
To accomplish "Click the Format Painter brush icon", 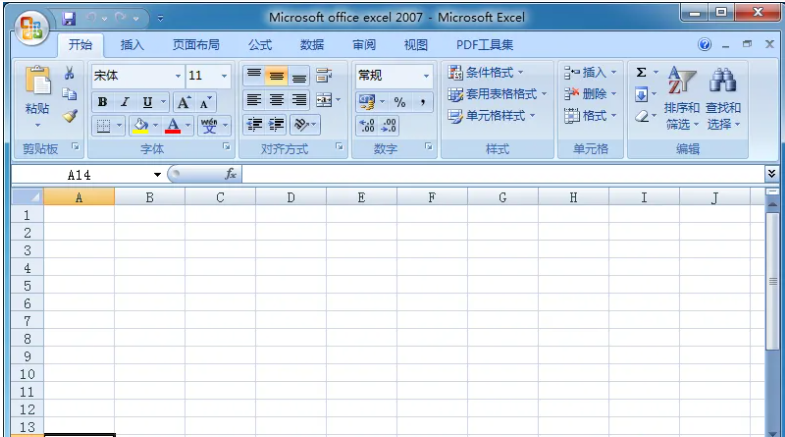I will coord(70,116).
